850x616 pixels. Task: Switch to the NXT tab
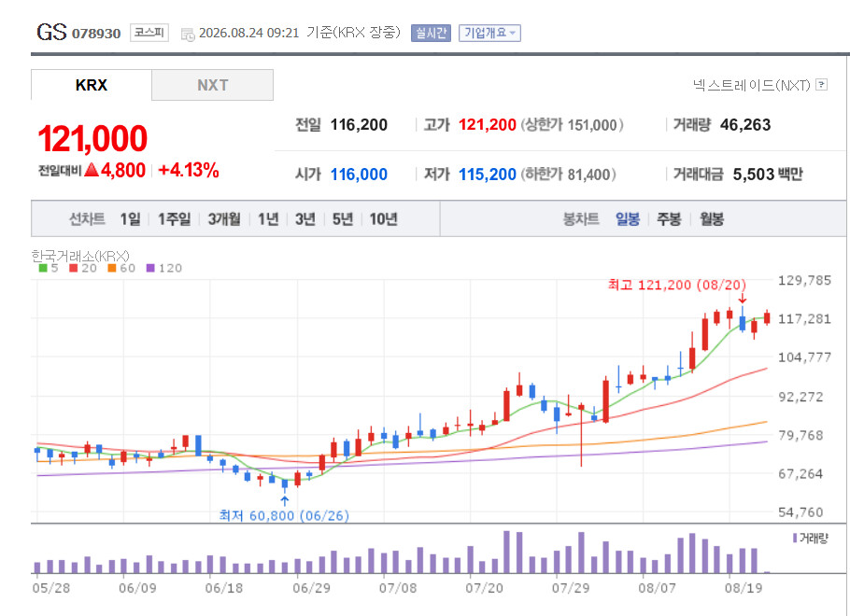(213, 85)
